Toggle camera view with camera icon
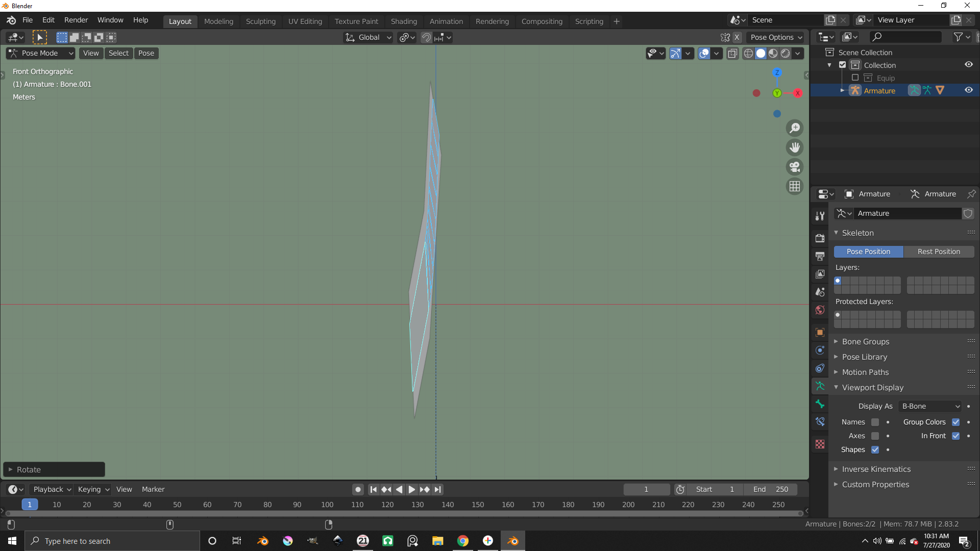The height and width of the screenshot is (551, 980). 795,167
